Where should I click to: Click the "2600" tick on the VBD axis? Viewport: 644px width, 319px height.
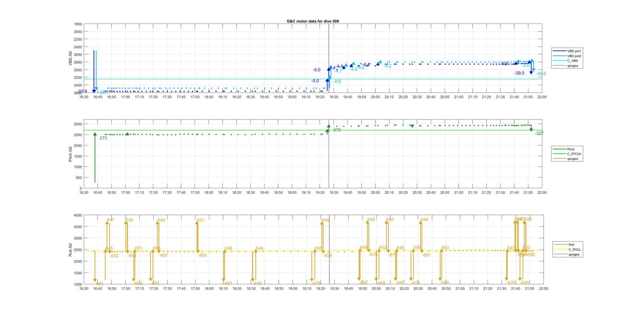(x=78, y=54)
